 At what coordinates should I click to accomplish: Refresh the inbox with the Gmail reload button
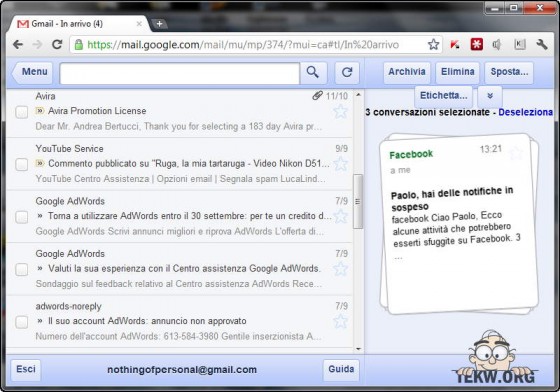coord(347,73)
